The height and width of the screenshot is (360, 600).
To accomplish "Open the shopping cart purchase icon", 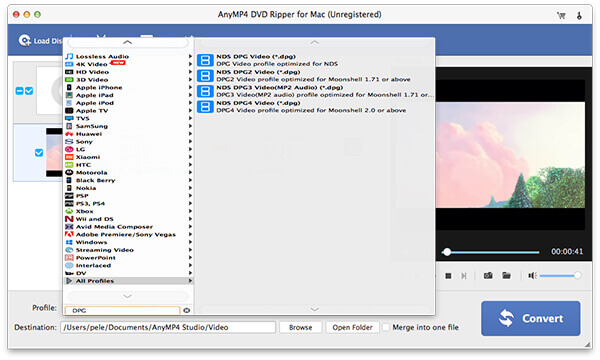I will 561,15.
